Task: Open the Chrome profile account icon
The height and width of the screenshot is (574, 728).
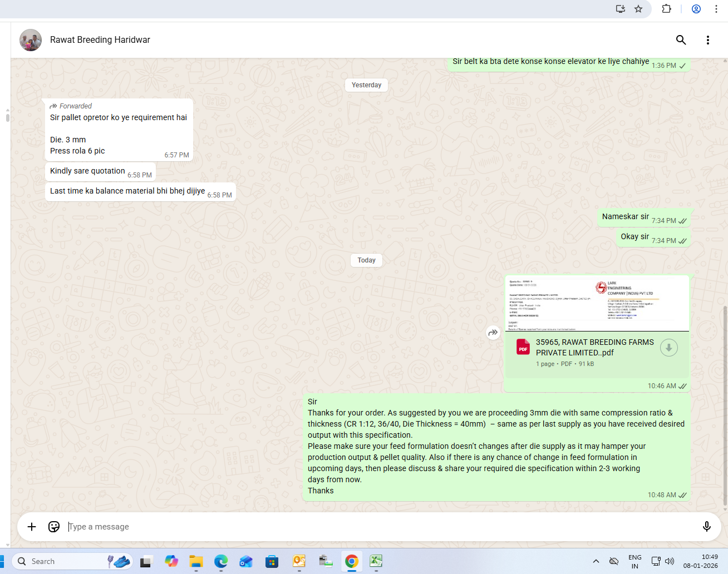Action: pyautogui.click(x=696, y=9)
